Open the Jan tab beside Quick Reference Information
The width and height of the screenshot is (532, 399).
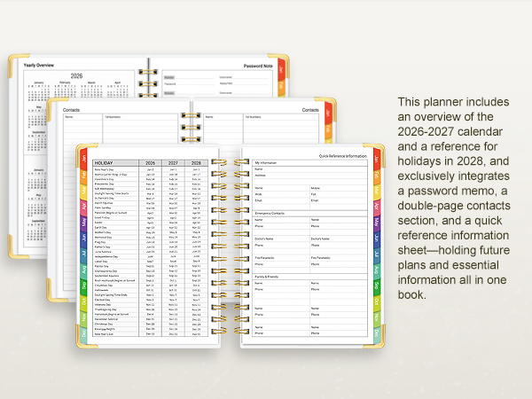coord(376,159)
